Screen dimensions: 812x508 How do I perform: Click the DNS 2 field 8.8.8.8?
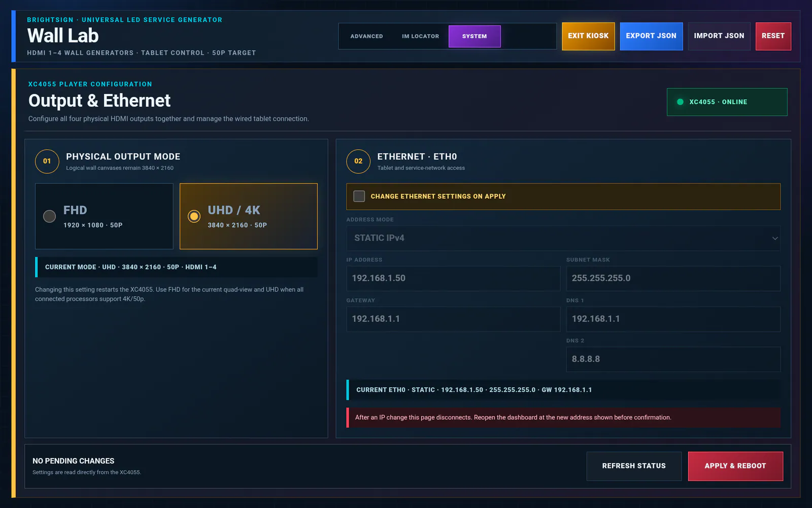673,359
